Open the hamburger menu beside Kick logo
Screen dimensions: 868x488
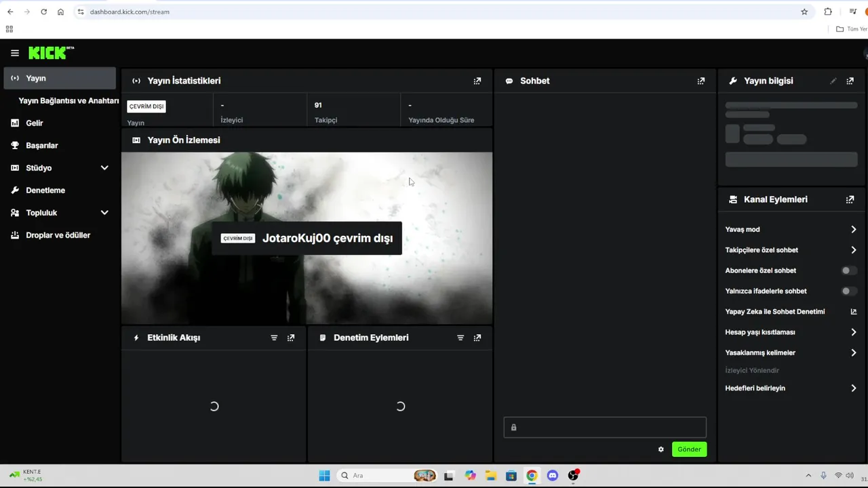[15, 53]
